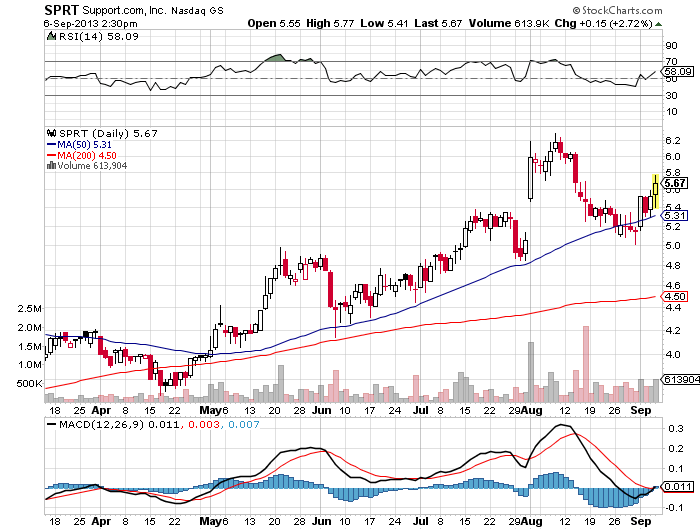Click the RSI(14) 58.09 legend label
This screenshot has width=700, height=530.
coord(99,37)
